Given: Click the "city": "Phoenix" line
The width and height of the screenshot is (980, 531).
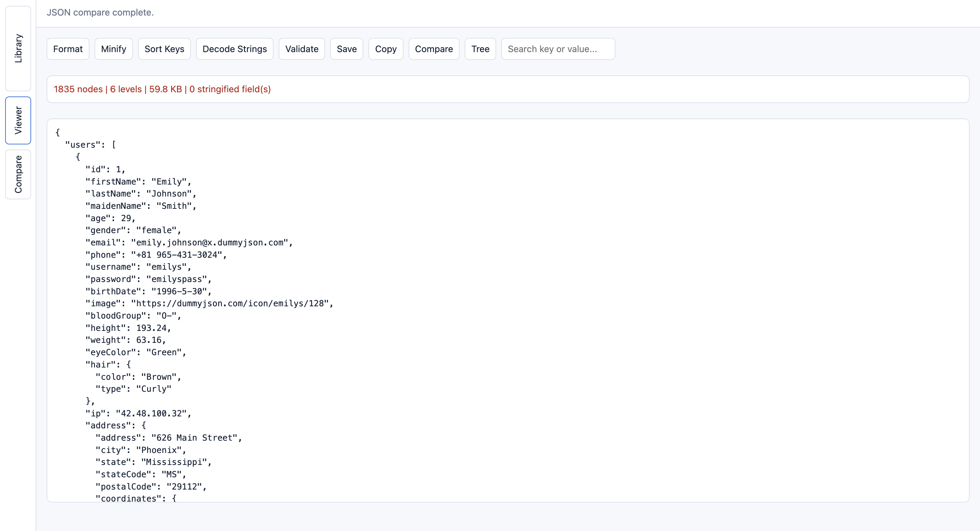Looking at the screenshot, I should click(141, 450).
